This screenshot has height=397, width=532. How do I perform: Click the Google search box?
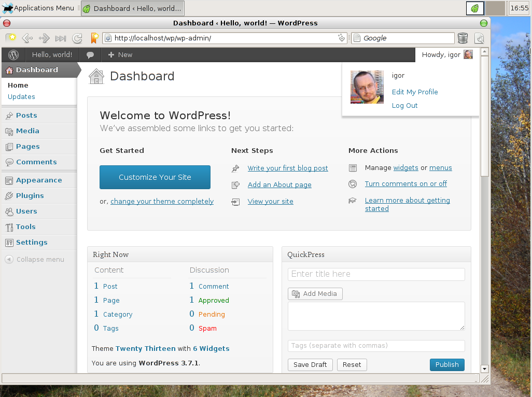[403, 38]
